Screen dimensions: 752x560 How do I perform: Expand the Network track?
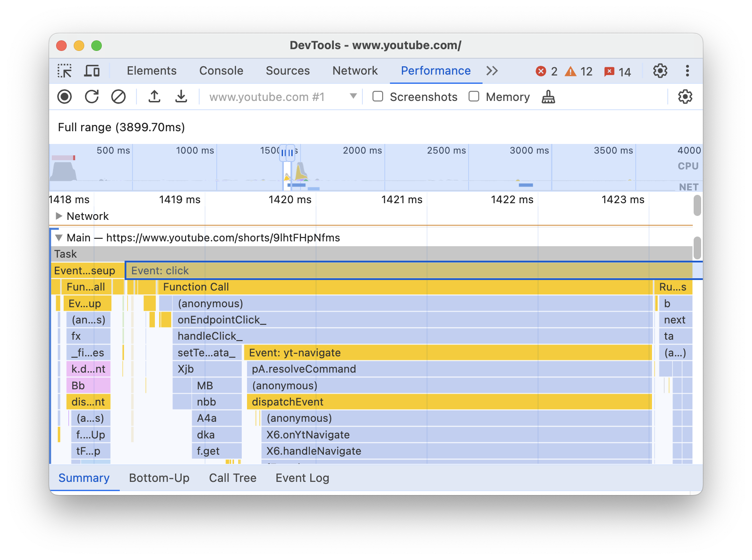[59, 216]
